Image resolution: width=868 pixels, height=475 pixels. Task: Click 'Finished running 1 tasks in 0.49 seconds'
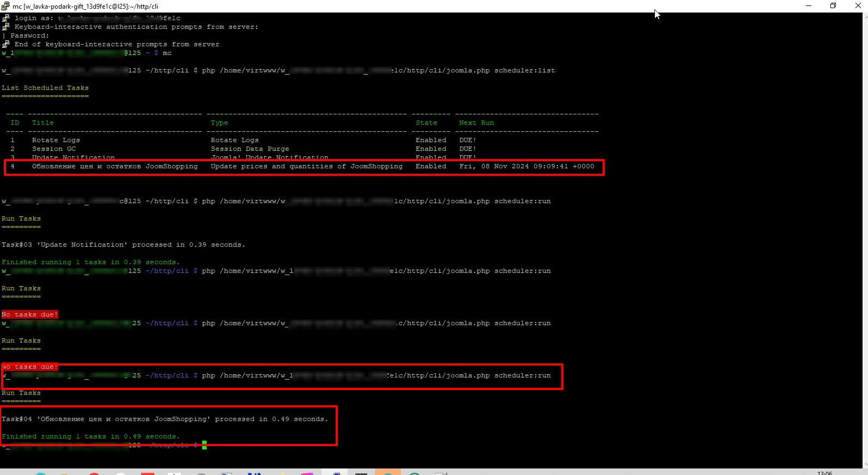pos(90,436)
